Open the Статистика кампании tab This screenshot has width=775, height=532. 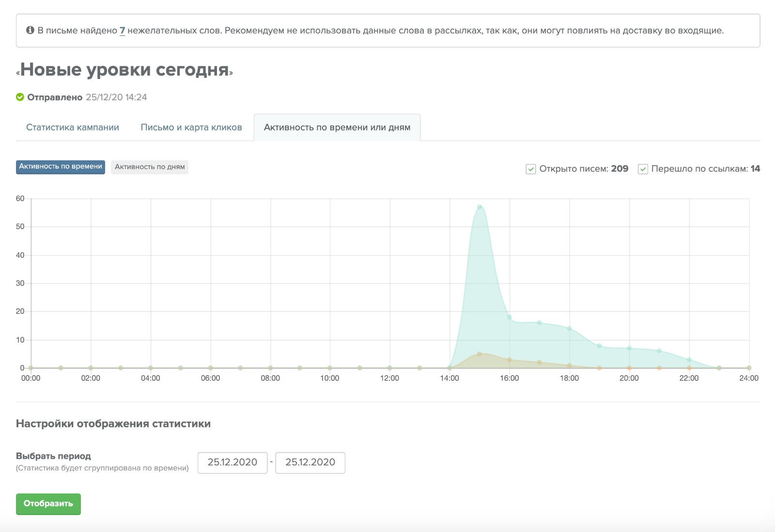click(73, 127)
